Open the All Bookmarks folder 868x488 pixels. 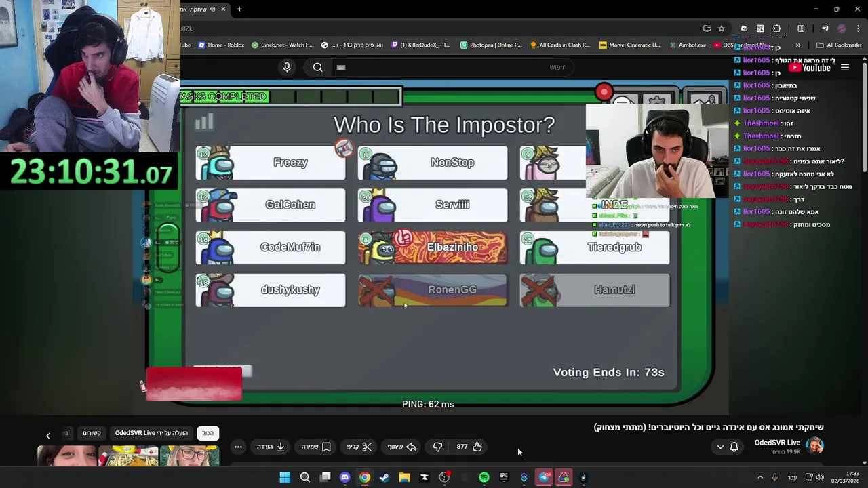(839, 45)
